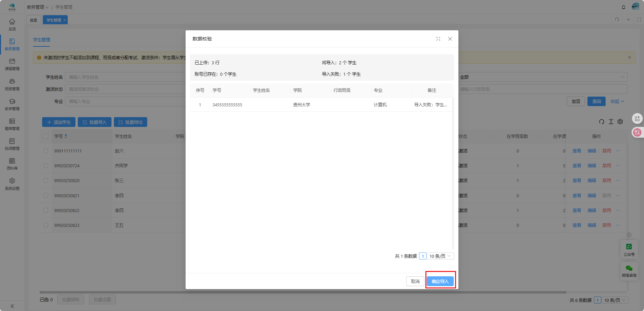Open dialog page size dropdown 10 条/页

tap(440, 256)
